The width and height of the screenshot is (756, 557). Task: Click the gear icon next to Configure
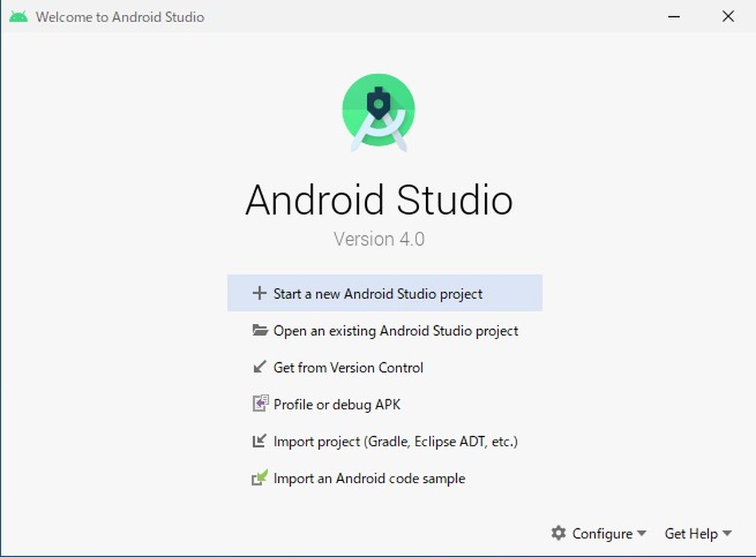click(x=560, y=533)
